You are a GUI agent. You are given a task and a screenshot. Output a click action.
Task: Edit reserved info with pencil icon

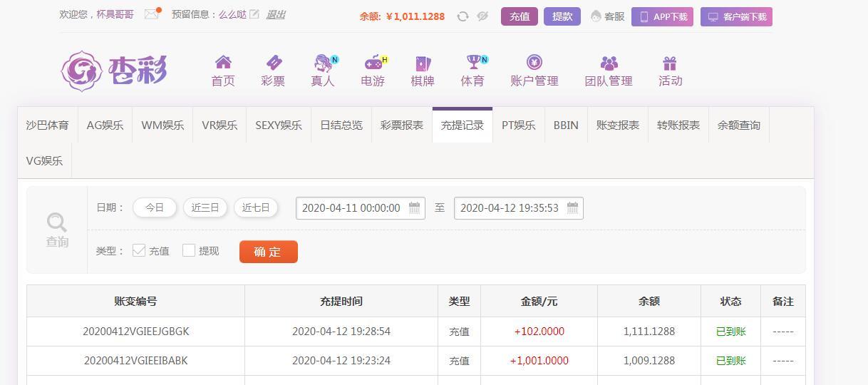[254, 14]
